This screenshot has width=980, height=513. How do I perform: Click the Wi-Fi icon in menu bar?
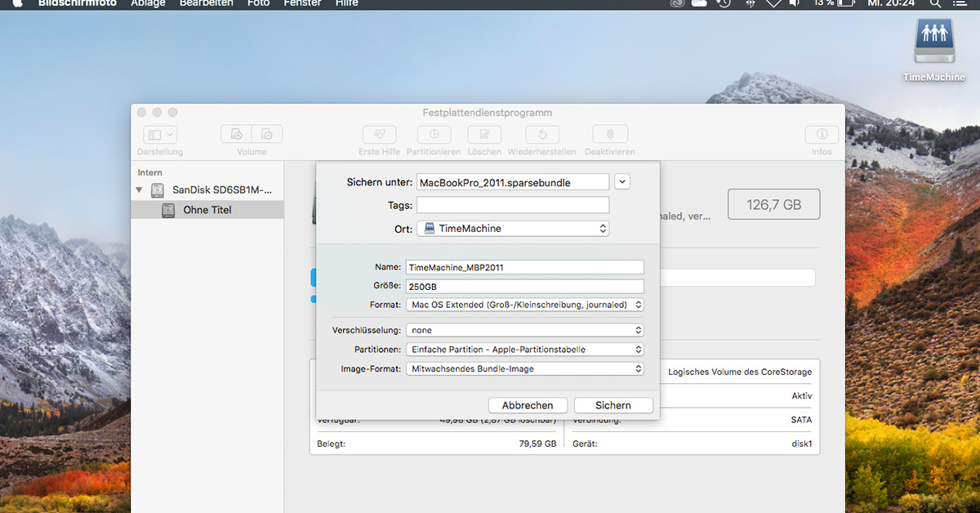point(773,3)
